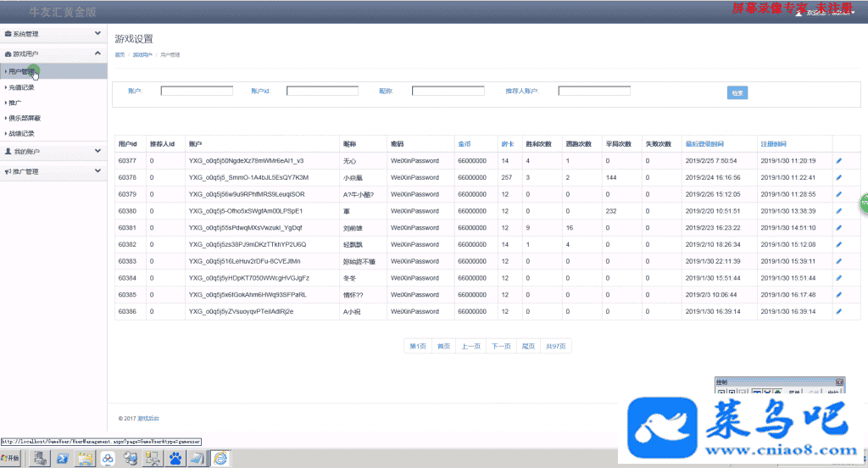Screen dimensions: 868x468
Task: Click the edit pencil for user 60377
Action: coord(838,160)
